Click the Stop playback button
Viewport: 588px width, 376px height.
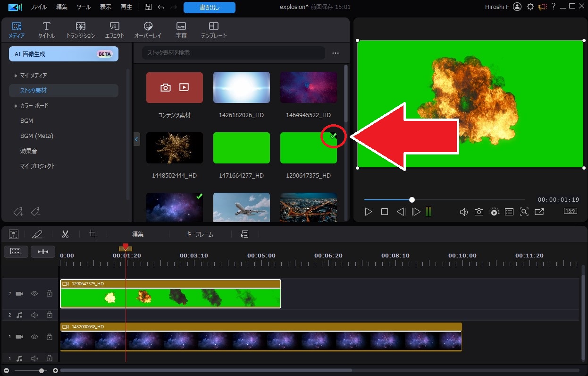coord(385,212)
